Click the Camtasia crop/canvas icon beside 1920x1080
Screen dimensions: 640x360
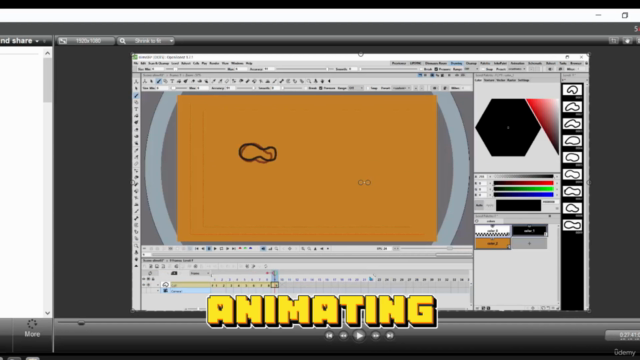[62, 41]
